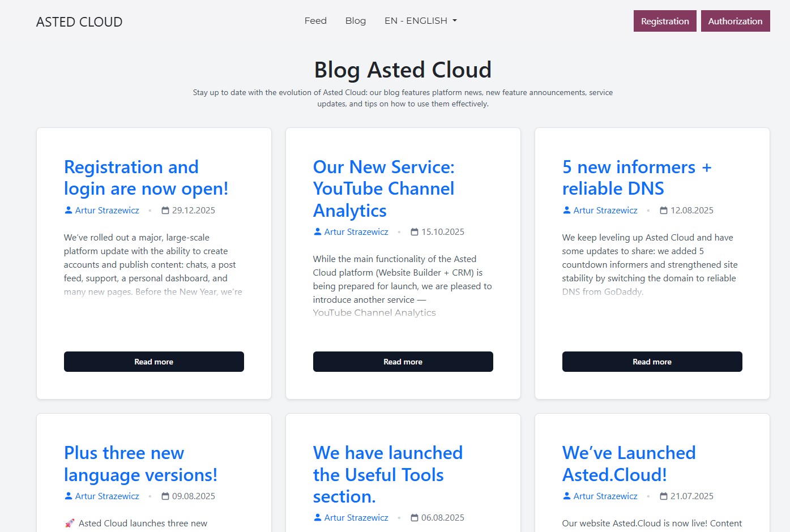Screen dimensions: 790x532
Task: Expand the EN - ENGLISH language dropdown
Action: point(420,21)
